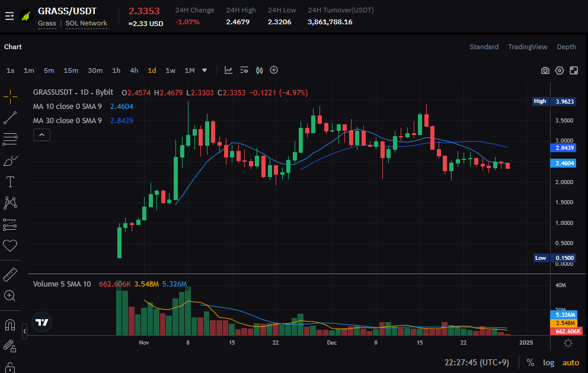Select the trend line drawing tool
Image resolution: width=588 pixels, height=373 pixels.
10,118
